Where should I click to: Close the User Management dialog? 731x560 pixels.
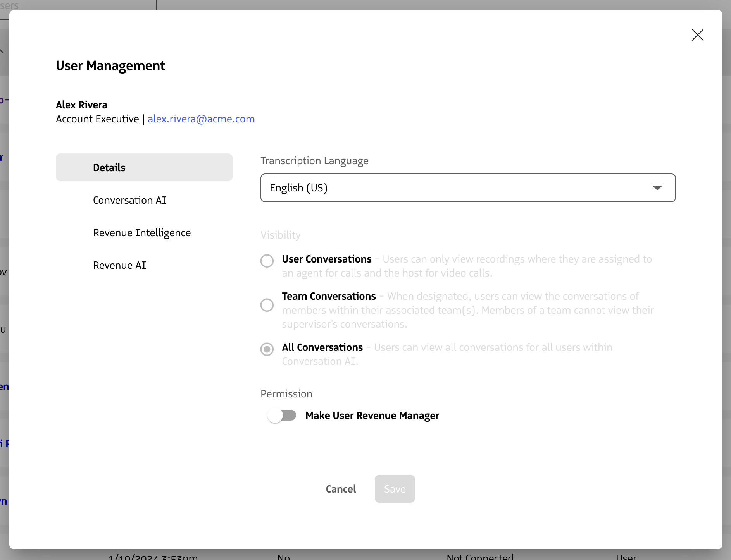(x=697, y=35)
